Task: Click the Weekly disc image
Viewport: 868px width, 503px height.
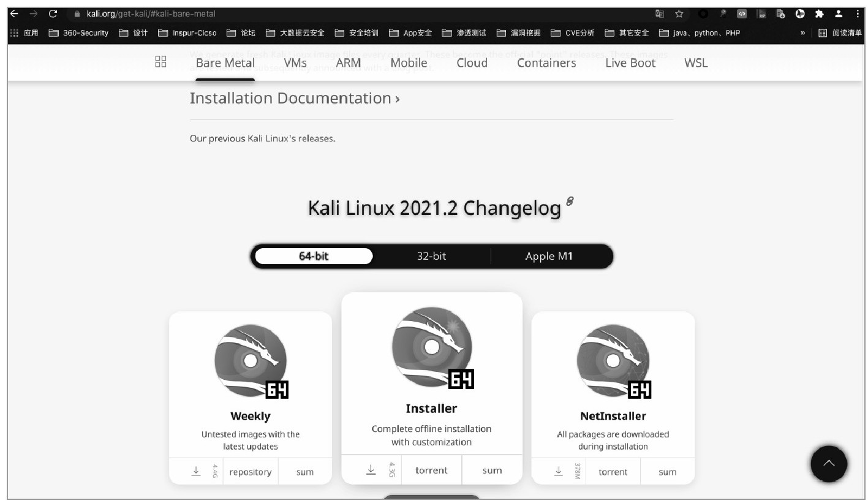Action: pyautogui.click(x=251, y=361)
